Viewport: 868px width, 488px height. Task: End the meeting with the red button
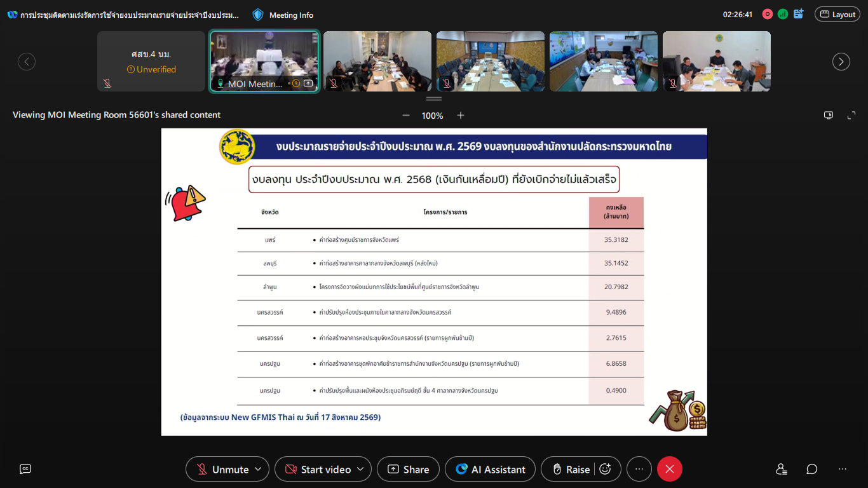pos(670,470)
